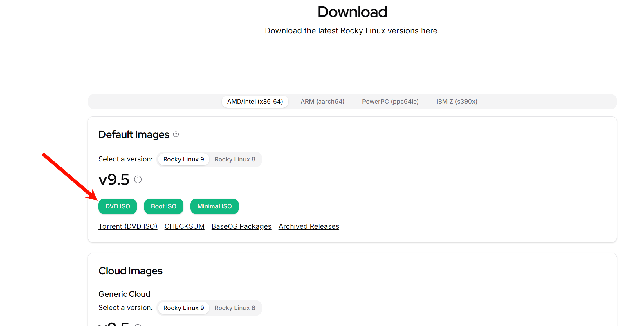Select Rocky Linux 9 under Generic Cloud
Image resolution: width=644 pixels, height=326 pixels.
tap(183, 308)
